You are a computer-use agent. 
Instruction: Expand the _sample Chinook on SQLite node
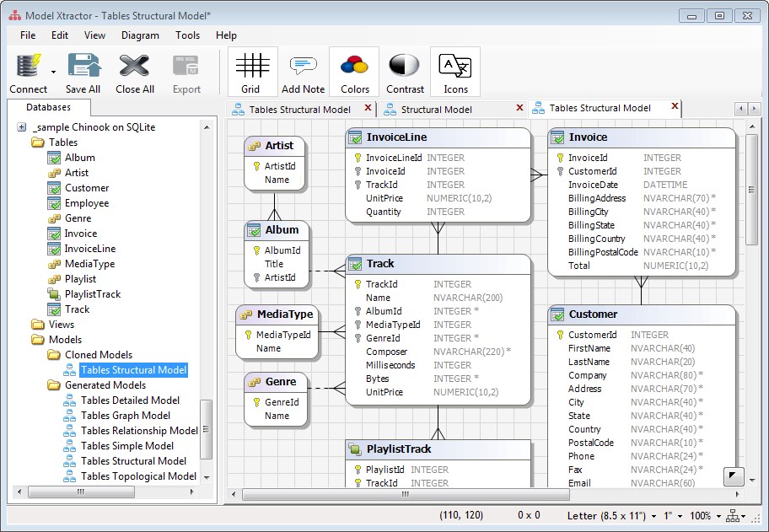[21, 127]
